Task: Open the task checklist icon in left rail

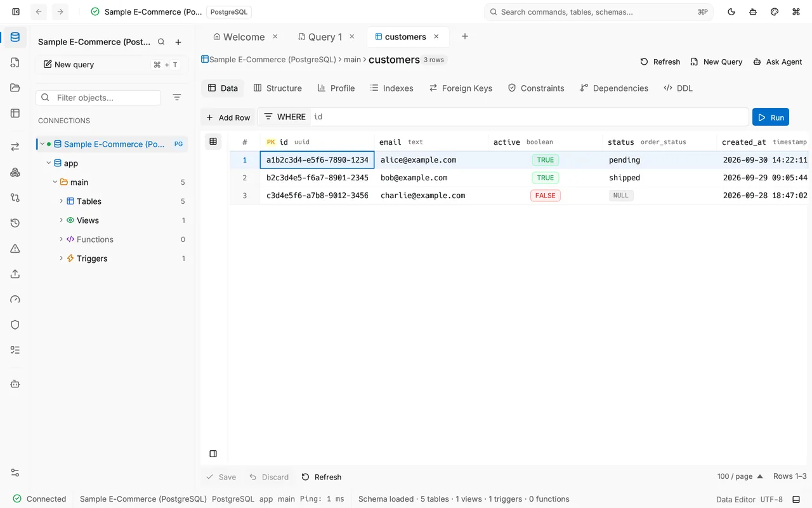Action: (x=15, y=350)
